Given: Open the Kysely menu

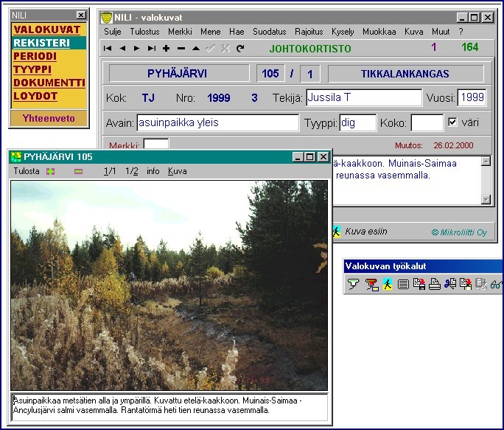Looking at the screenshot, I should pyautogui.click(x=343, y=32).
